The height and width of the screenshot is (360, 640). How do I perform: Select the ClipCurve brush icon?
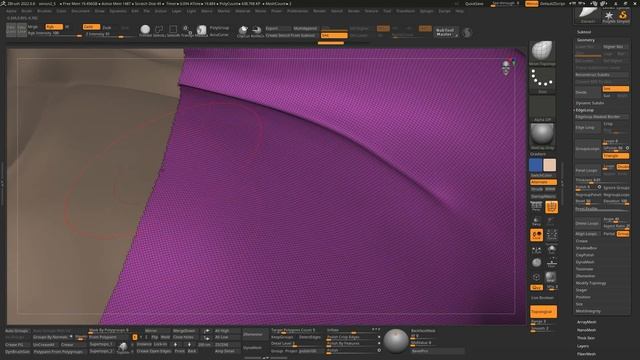pyautogui.click(x=243, y=30)
